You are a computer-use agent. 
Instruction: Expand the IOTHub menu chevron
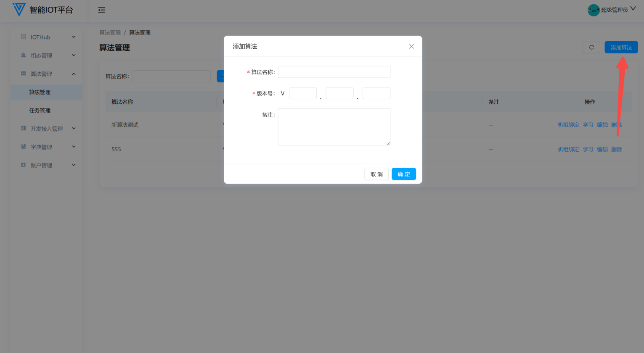click(74, 37)
